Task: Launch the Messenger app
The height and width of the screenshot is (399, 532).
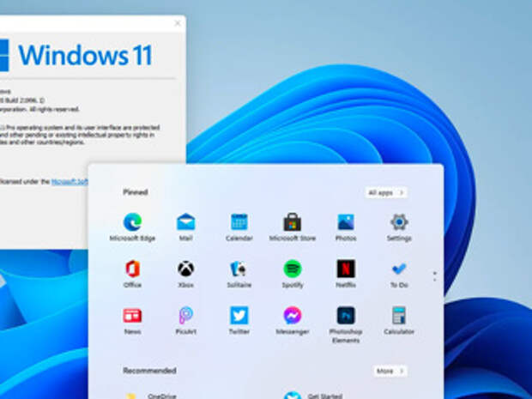Action: (x=292, y=316)
